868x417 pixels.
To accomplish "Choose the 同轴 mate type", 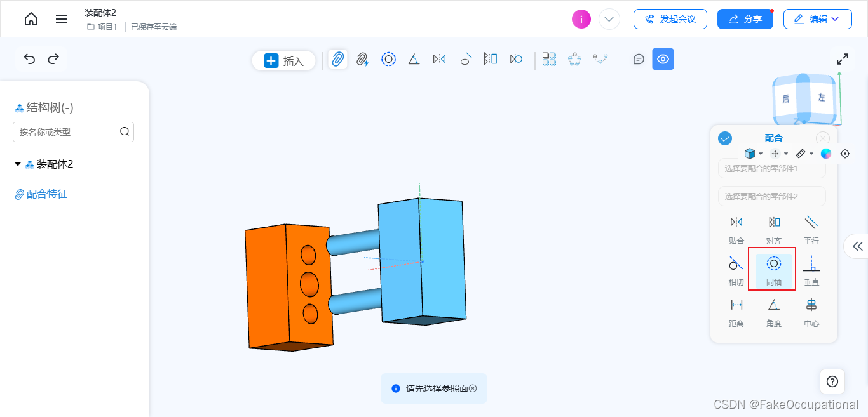I will click(774, 272).
